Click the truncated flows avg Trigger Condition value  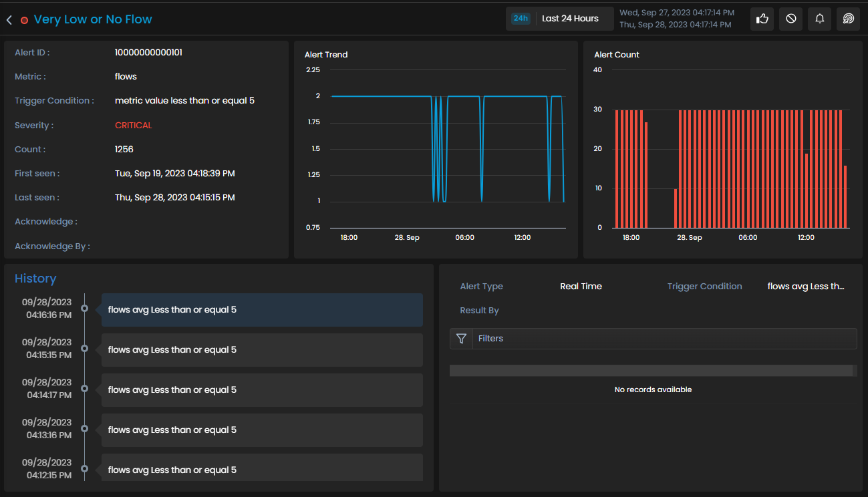coord(806,286)
